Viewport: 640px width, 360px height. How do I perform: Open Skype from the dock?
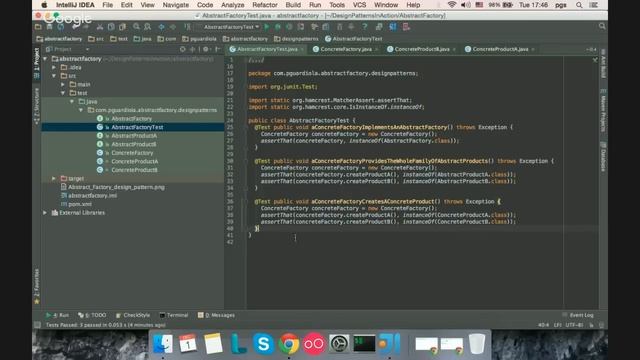(263, 344)
